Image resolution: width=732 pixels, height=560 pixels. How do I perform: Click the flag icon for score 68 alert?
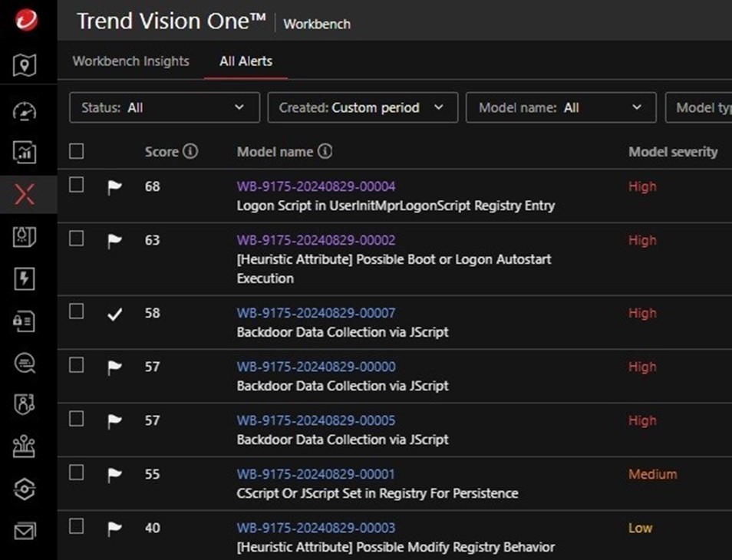[x=114, y=187]
